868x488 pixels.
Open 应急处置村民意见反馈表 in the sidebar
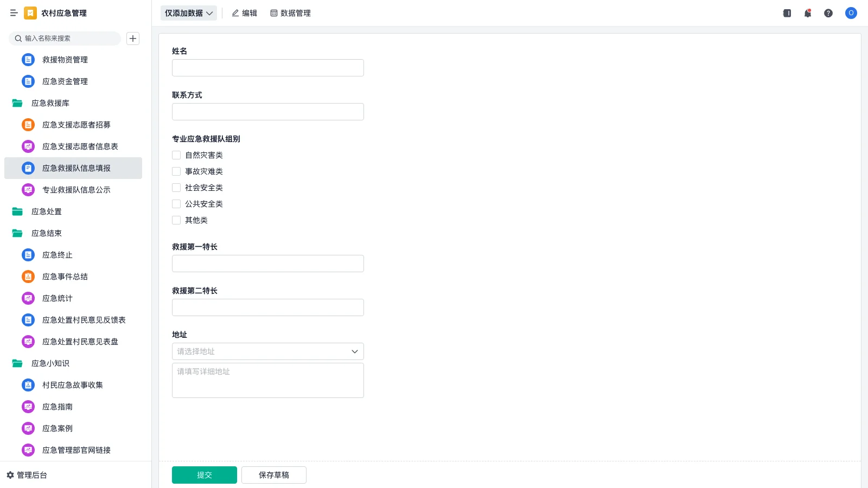[x=73, y=320]
